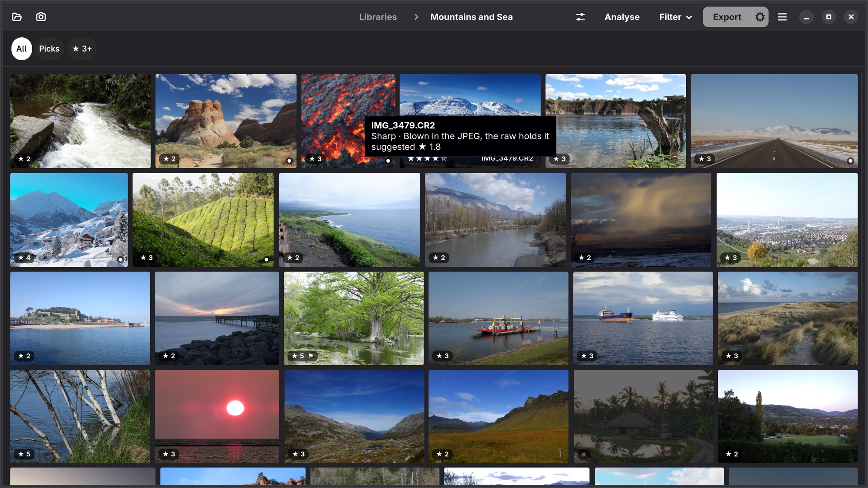Click the empty fifth star on IMG_3479.CR2
This screenshot has width=868, height=488.
tap(444, 159)
